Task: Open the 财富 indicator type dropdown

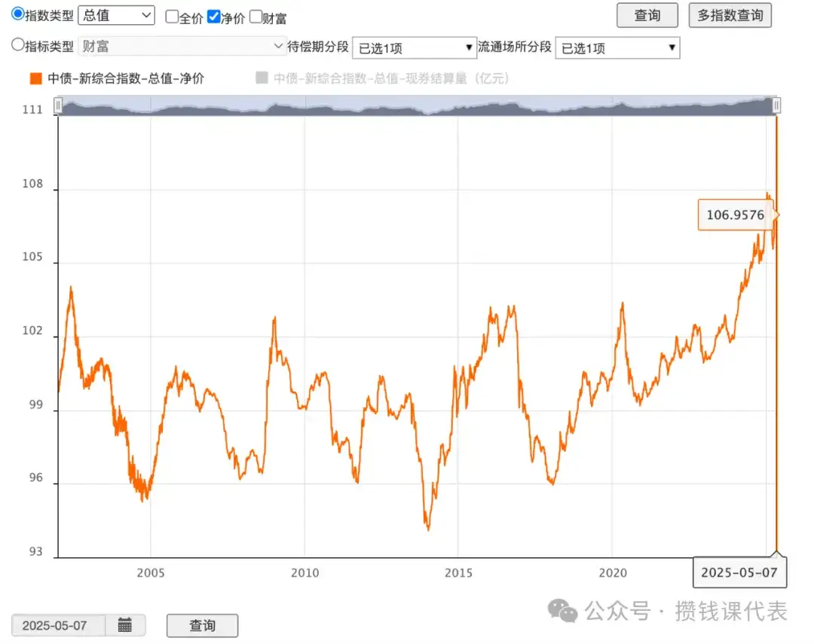Action: [x=182, y=47]
